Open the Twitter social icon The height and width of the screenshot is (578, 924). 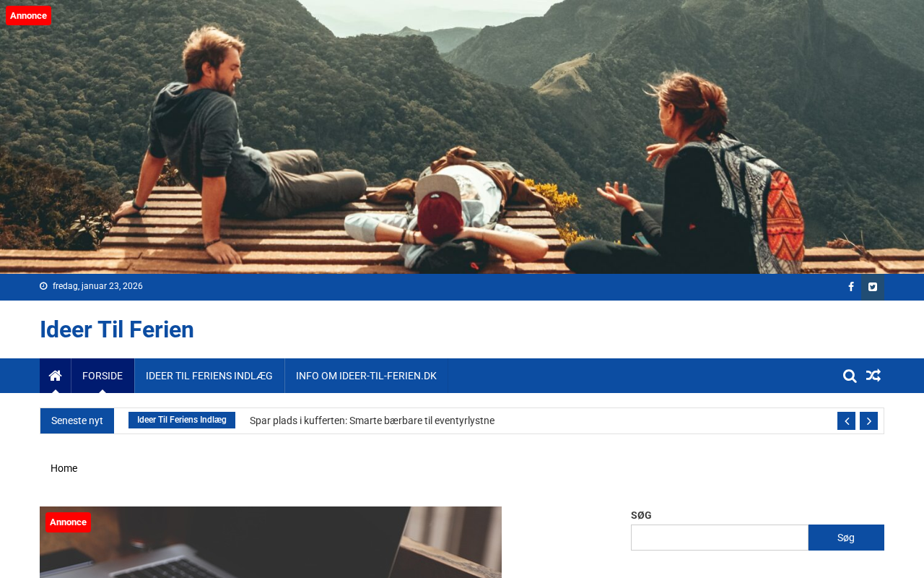(873, 287)
